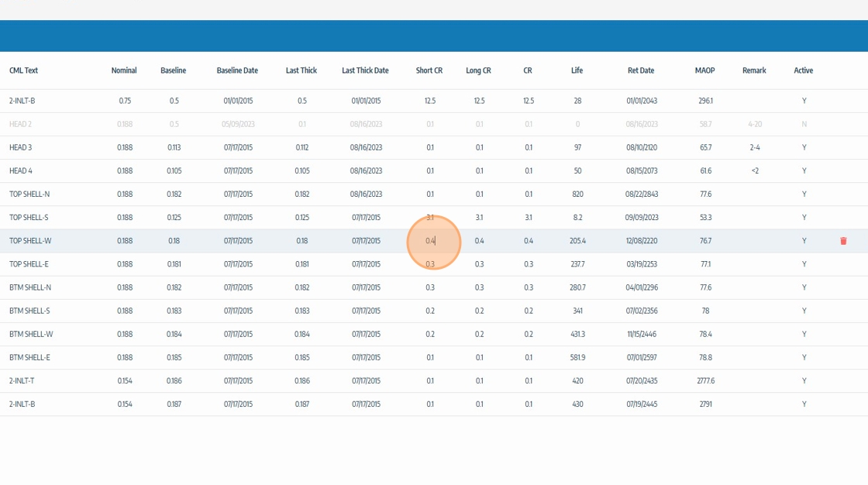Screen dimensions: 868x485
Task: Select Ret Date 08/15/2073
Action: pos(642,170)
